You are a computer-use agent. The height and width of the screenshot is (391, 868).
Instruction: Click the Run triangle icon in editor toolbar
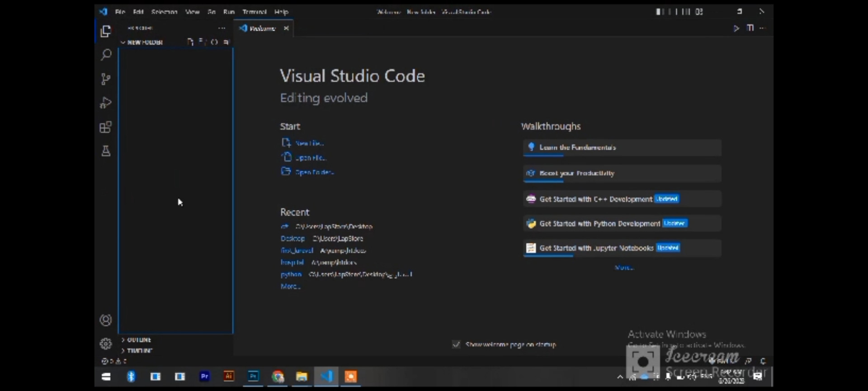(x=736, y=28)
